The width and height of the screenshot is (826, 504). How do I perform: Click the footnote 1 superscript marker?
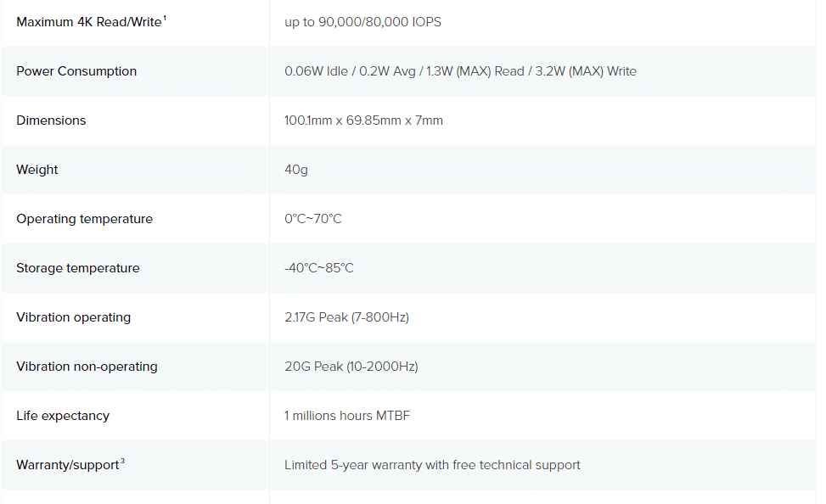pyautogui.click(x=165, y=18)
